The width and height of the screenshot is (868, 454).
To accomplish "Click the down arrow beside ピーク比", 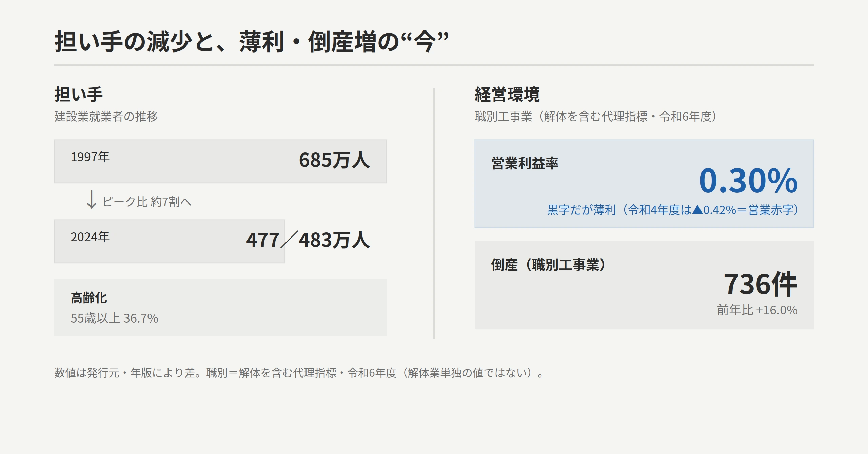I will 92,200.
